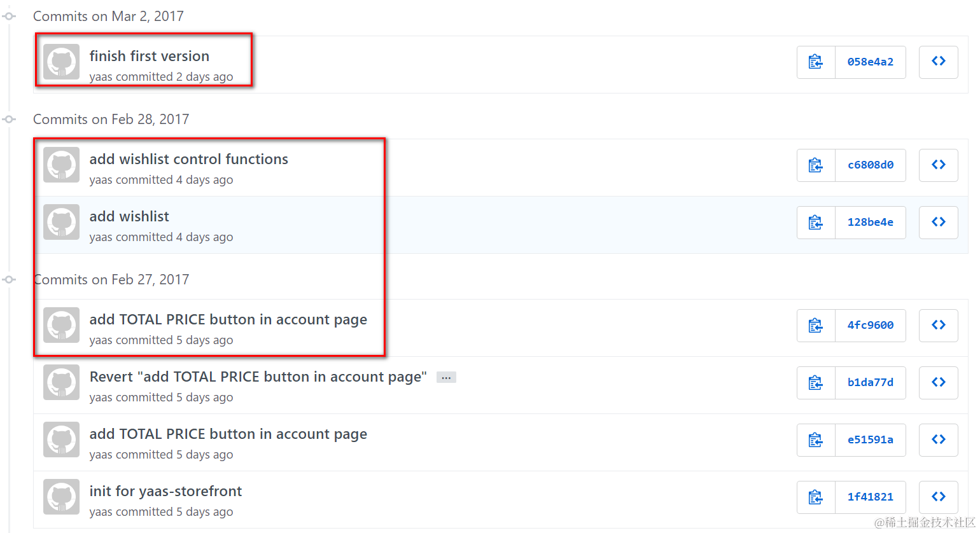The width and height of the screenshot is (980, 533).
Task: Copy SHA for commit 1f41821
Action: click(816, 497)
